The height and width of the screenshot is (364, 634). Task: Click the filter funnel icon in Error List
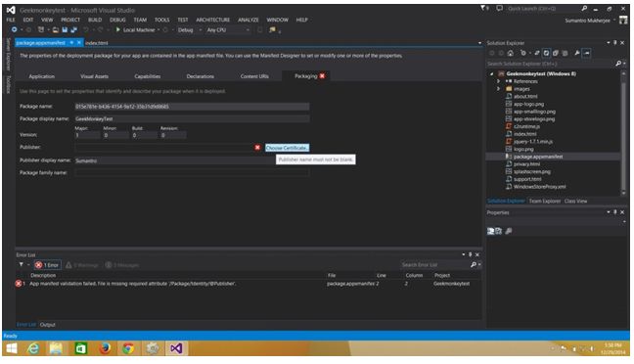(x=21, y=264)
